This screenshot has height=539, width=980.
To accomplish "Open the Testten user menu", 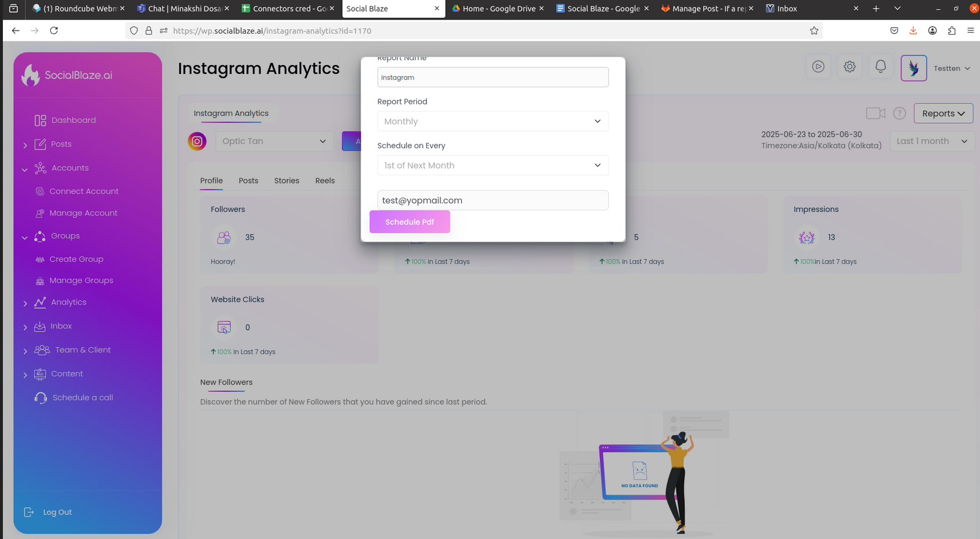I will click(x=952, y=68).
